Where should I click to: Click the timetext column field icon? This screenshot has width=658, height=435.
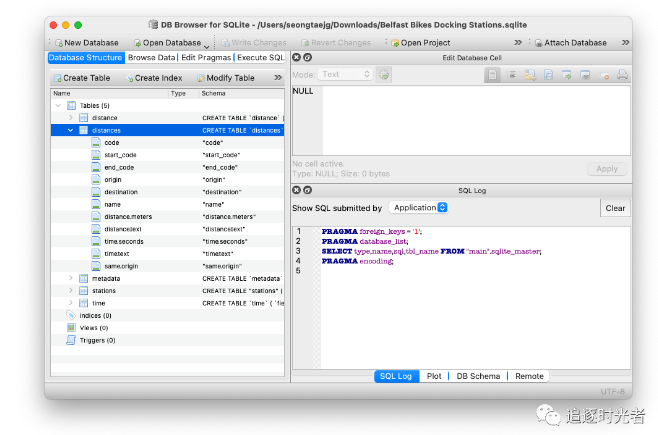(x=96, y=254)
